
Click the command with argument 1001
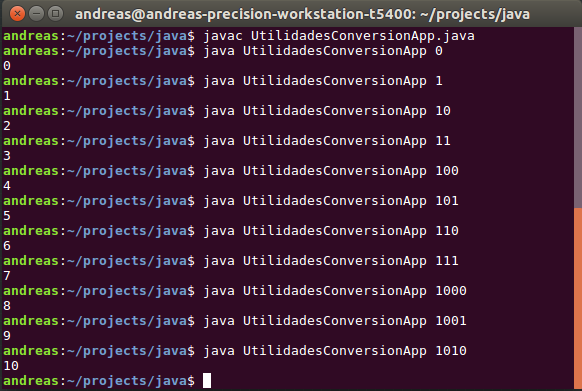[x=335, y=321]
